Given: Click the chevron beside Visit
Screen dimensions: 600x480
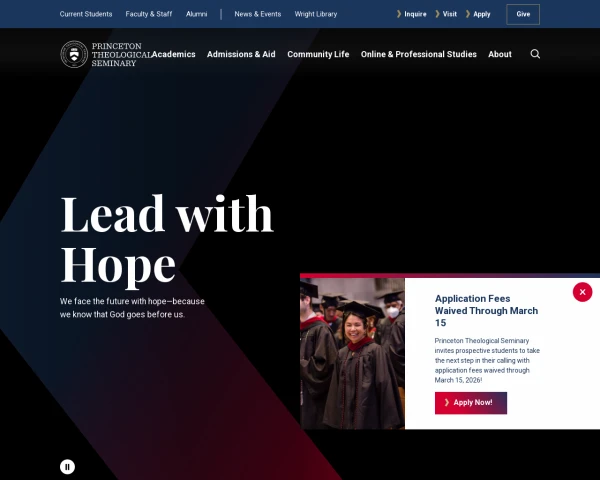Looking at the screenshot, I should click(437, 14).
